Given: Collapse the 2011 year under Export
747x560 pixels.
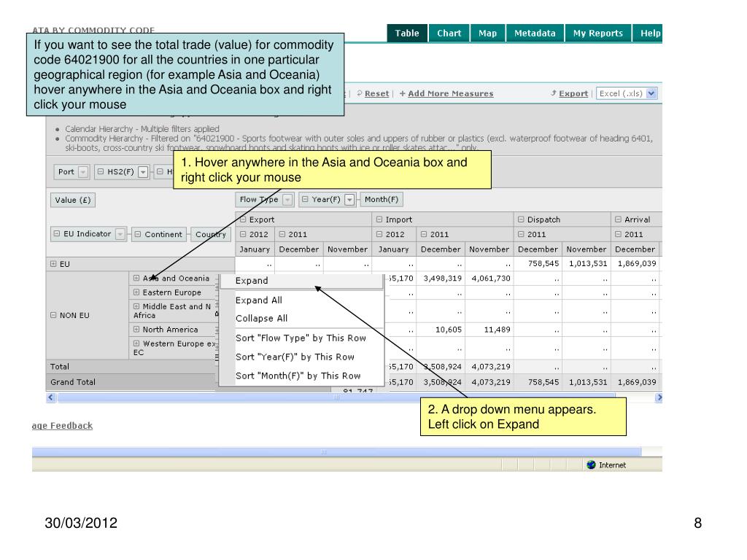Looking at the screenshot, I should [x=282, y=234].
